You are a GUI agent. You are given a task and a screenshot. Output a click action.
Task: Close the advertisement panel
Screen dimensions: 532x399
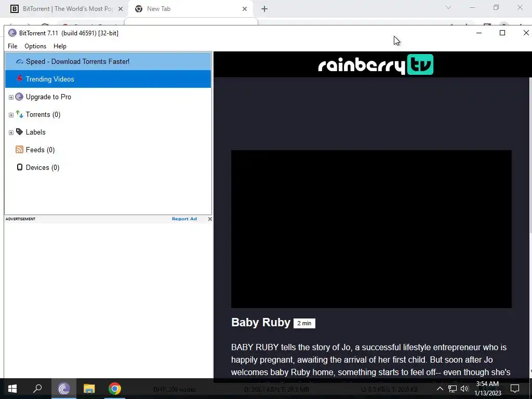point(210,219)
